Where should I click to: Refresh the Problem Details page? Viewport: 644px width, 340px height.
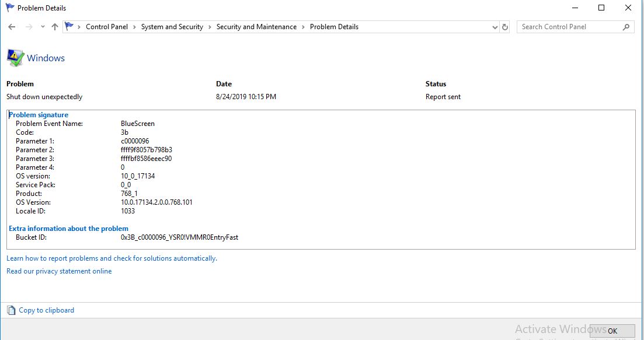coord(505,27)
